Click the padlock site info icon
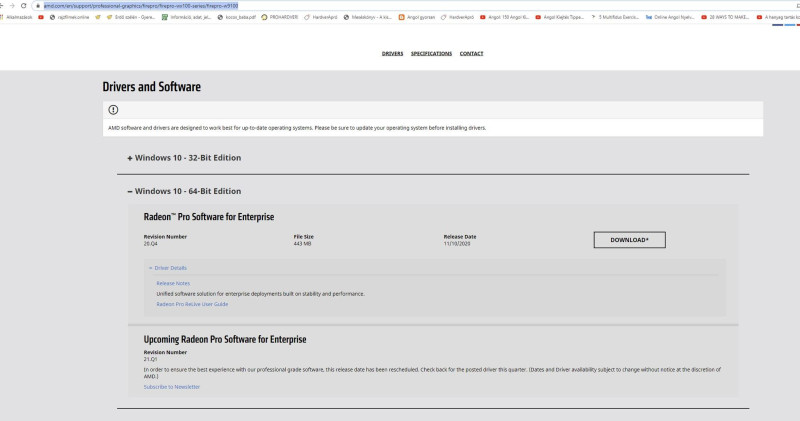800x421 pixels. 38,6
